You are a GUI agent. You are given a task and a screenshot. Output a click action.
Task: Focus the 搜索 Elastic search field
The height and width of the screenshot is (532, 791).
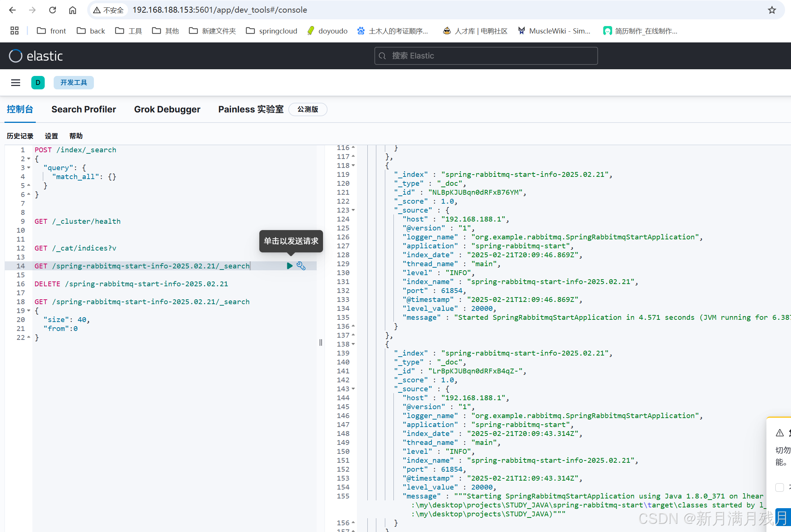[x=486, y=56]
